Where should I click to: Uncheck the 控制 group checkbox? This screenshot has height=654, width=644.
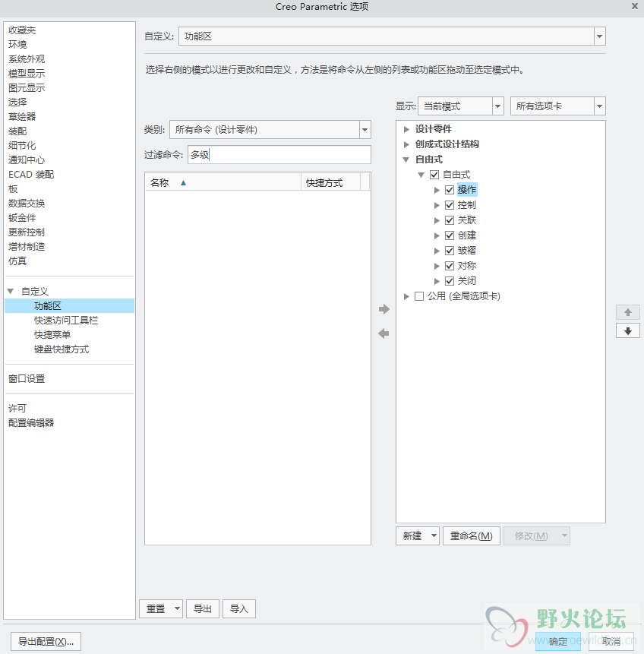click(450, 205)
